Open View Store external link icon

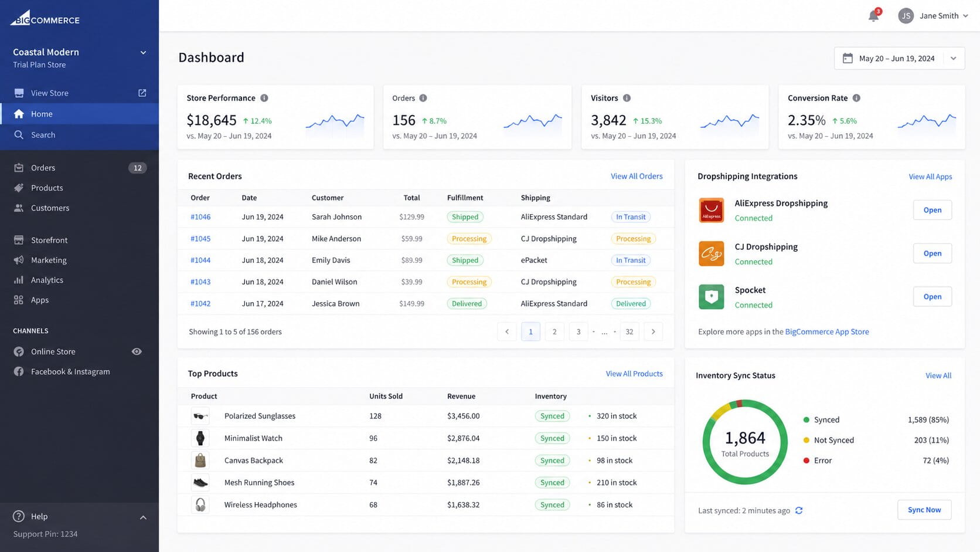pos(142,93)
